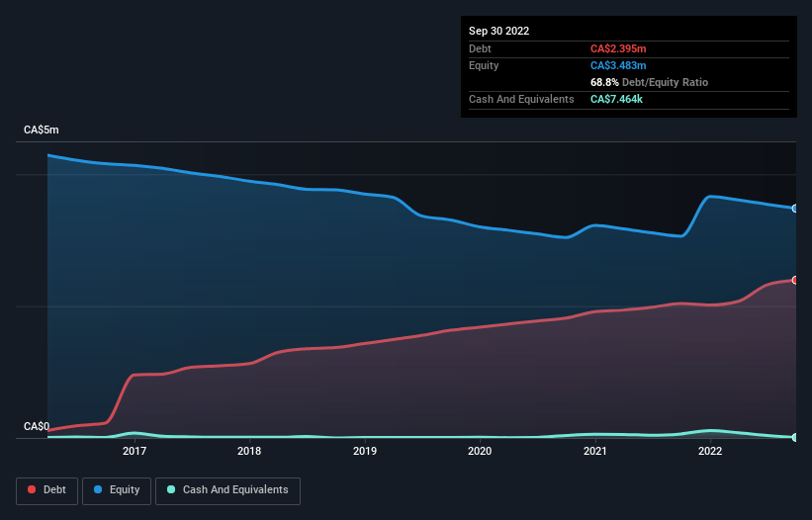
Task: Click the teal Cash endpoint marker
Action: point(795,437)
